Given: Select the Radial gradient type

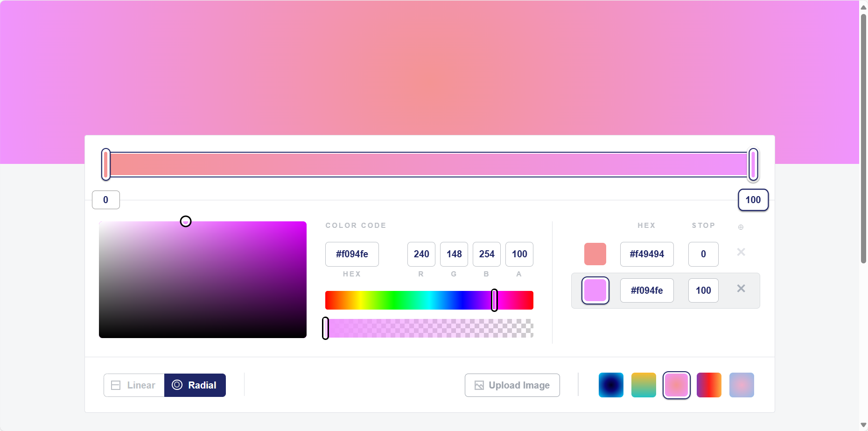Looking at the screenshot, I should click(195, 385).
